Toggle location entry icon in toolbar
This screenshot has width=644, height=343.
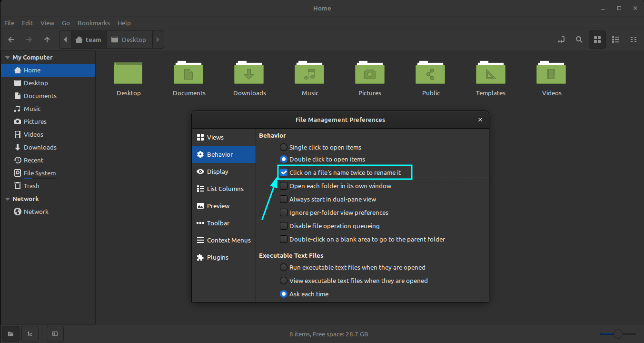[x=561, y=40]
